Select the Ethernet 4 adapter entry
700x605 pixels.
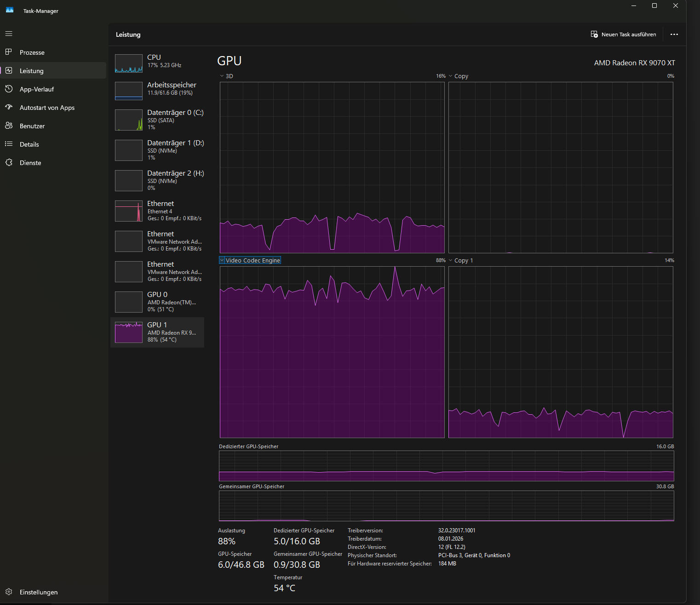[157, 211]
